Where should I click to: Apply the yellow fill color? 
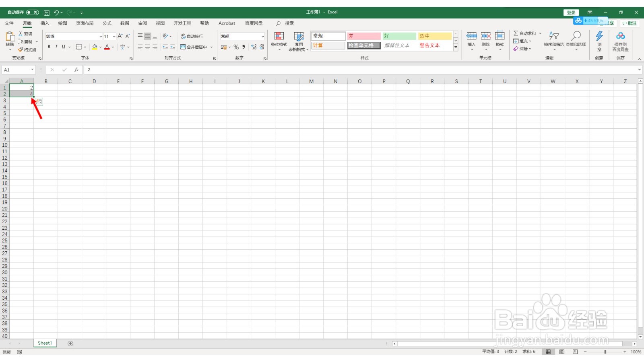pos(95,47)
